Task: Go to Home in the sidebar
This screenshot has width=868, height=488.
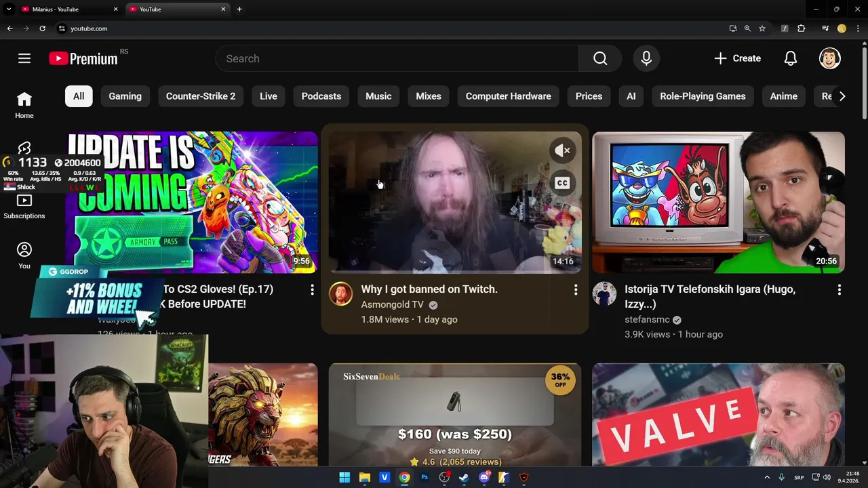Action: [x=24, y=105]
